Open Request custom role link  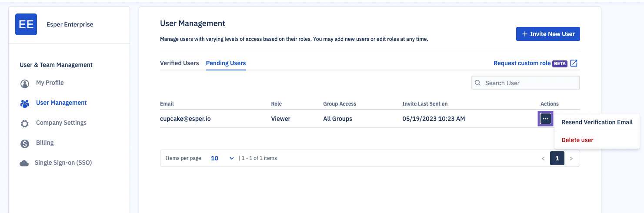coord(522,63)
